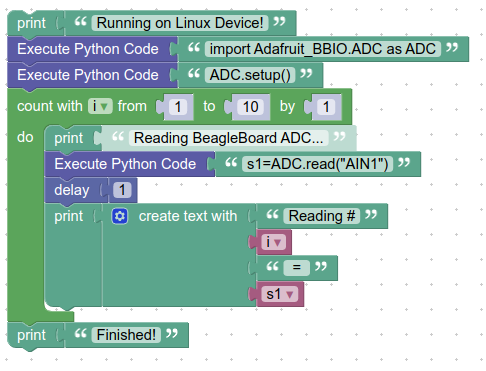
Task: Open the loop variable i dropdown
Action: [100, 107]
